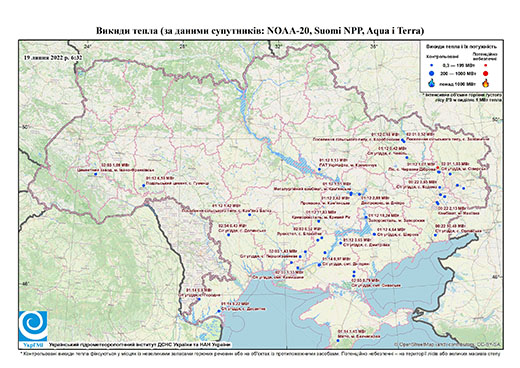The image size is (520, 368).
Task: Click the 36° longitude label on top edge
Action: 374,46
